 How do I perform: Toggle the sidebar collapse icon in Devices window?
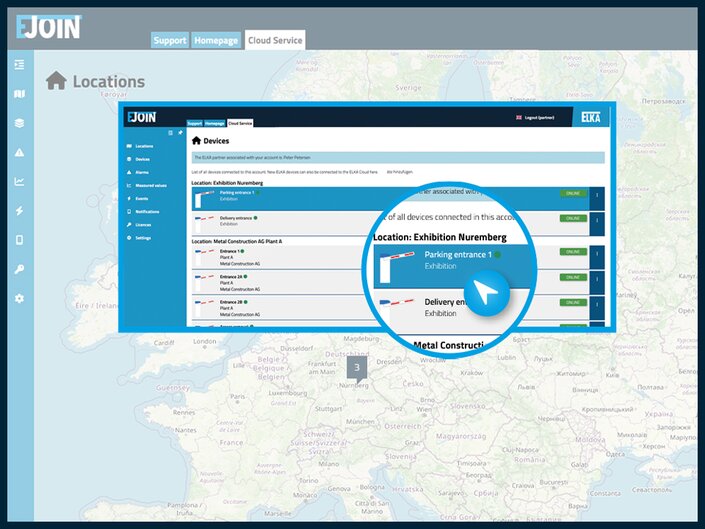point(170,133)
